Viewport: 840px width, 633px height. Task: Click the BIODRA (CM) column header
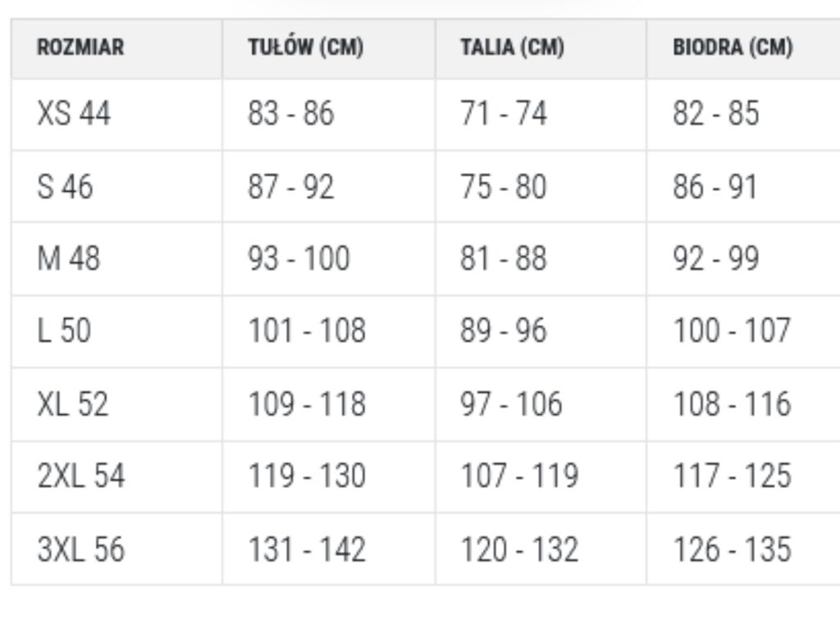point(733,47)
